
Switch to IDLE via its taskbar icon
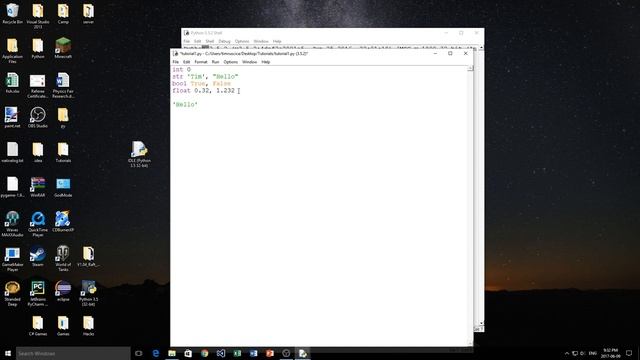point(302,353)
